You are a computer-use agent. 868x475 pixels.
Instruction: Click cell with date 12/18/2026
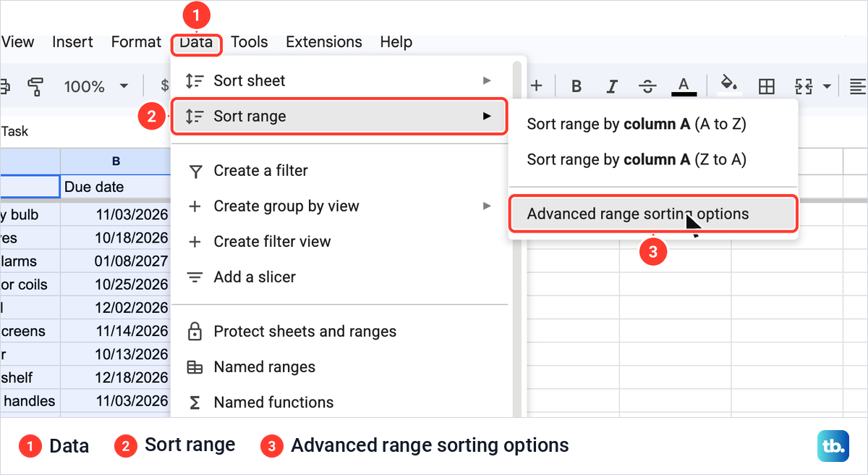click(x=116, y=377)
